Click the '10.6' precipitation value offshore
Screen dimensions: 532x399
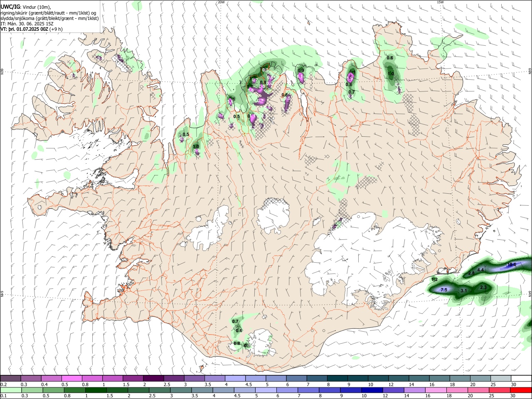click(x=512, y=265)
